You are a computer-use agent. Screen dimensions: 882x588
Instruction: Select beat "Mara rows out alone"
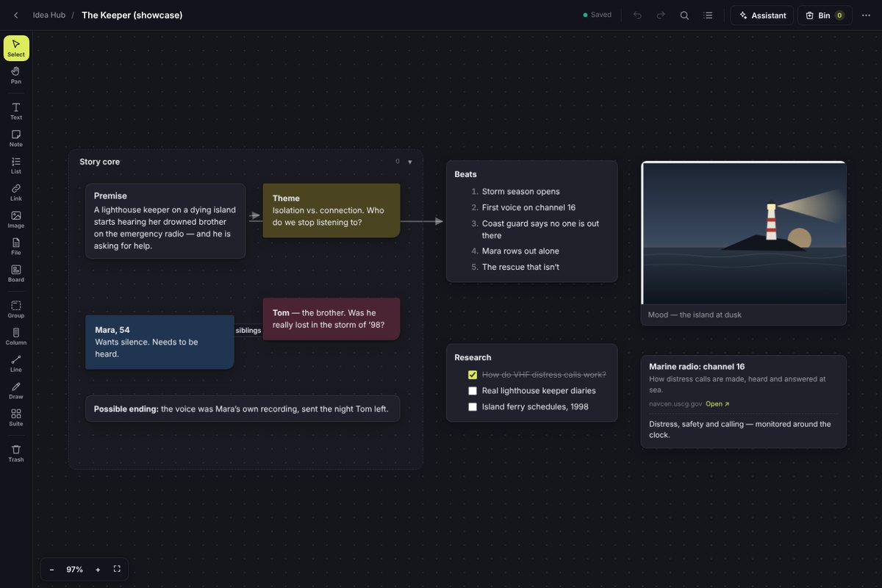[520, 251]
